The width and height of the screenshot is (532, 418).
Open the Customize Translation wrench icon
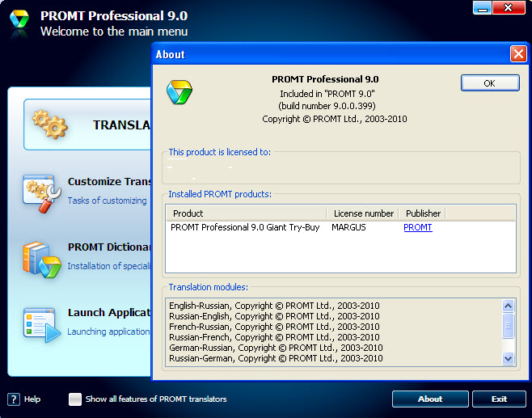(42, 193)
